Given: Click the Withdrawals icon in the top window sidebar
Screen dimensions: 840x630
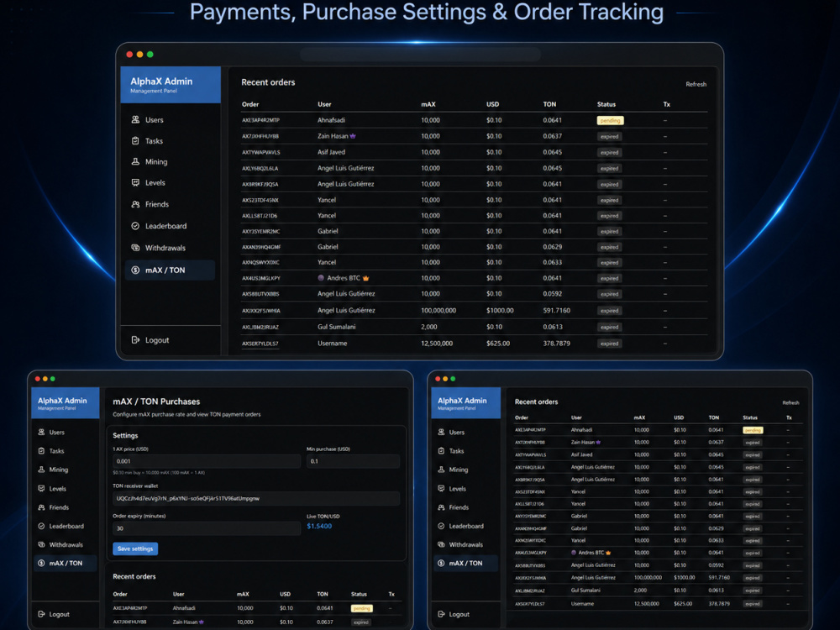Looking at the screenshot, I should point(135,248).
